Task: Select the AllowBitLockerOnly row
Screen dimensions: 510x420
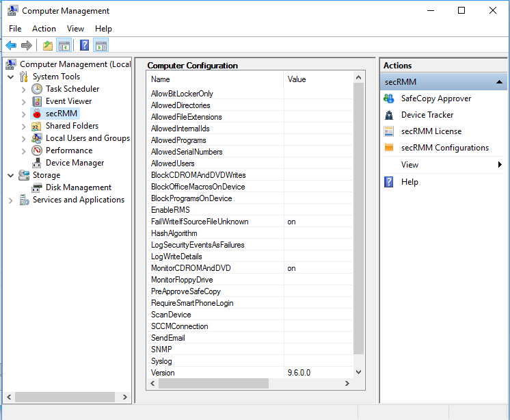Action: point(250,94)
